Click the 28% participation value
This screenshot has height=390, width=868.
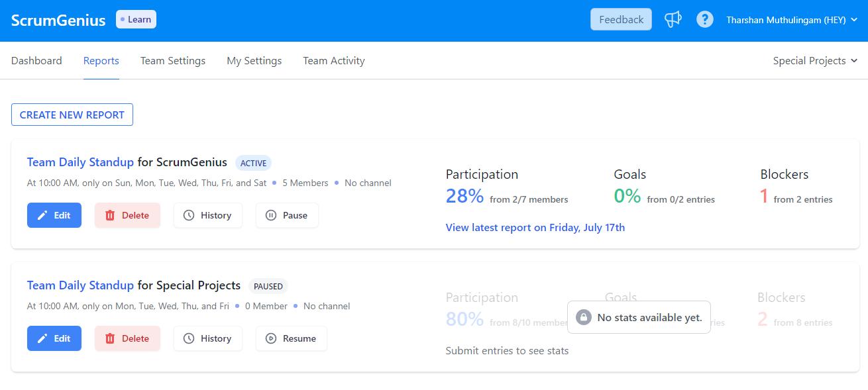coord(465,196)
